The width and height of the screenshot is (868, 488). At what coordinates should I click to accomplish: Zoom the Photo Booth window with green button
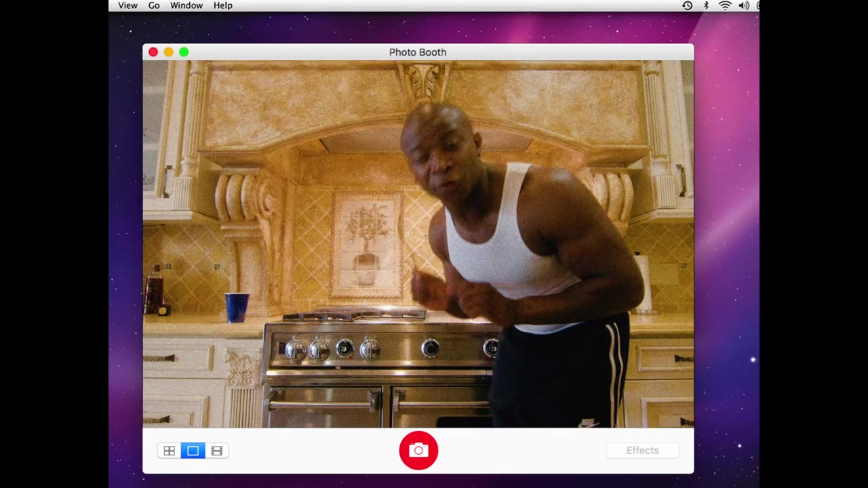184,52
